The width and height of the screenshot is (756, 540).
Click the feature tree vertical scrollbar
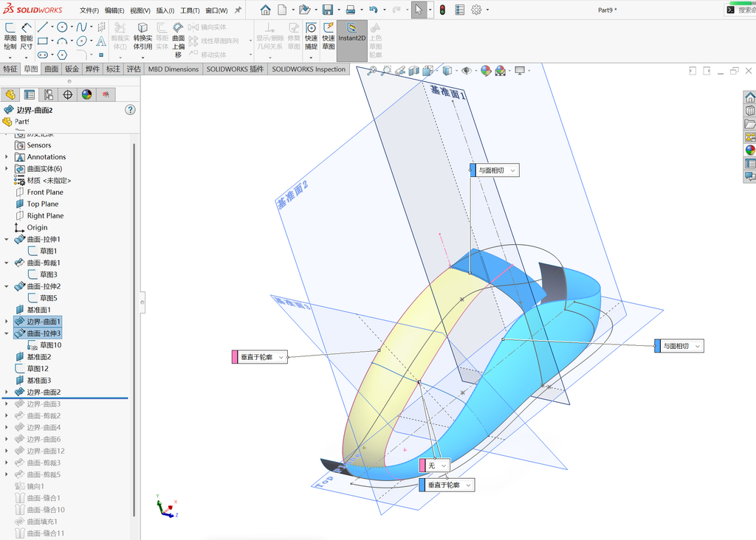coord(134,330)
